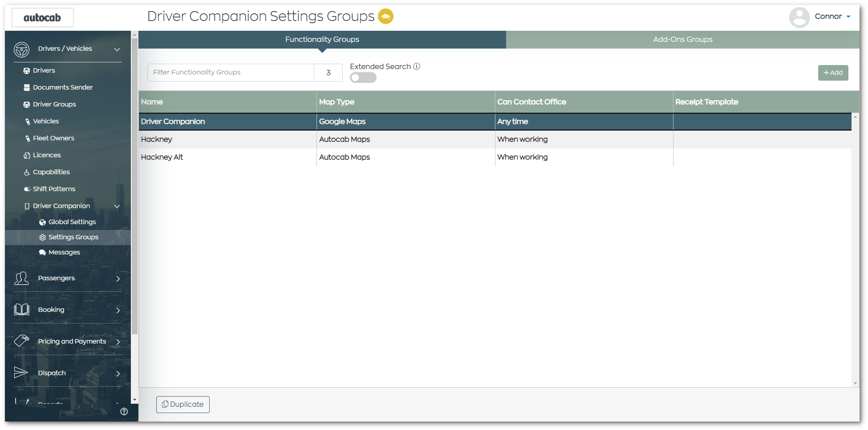Image resolution: width=868 pixels, height=430 pixels.
Task: Click Any time cell
Action: point(584,122)
